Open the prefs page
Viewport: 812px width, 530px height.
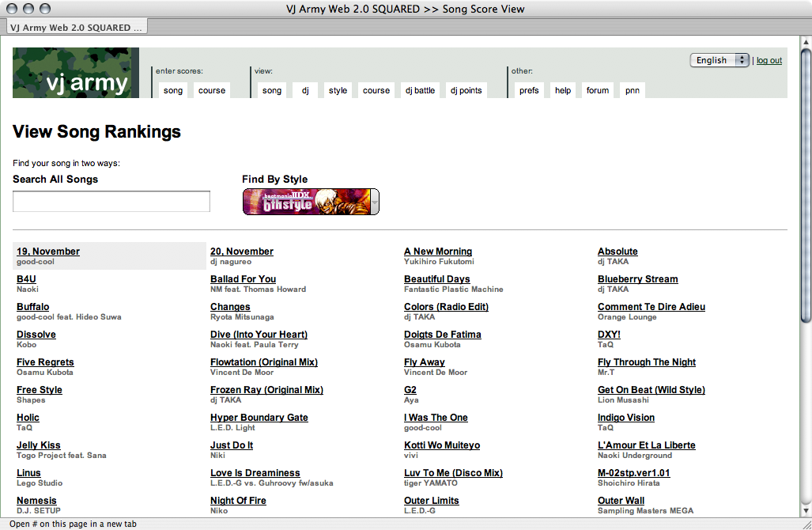pos(529,90)
